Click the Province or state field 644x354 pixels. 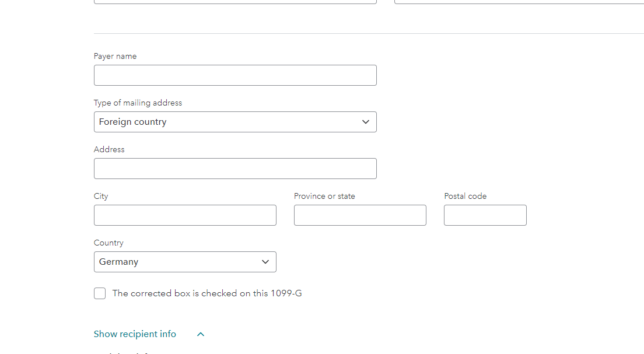point(360,215)
